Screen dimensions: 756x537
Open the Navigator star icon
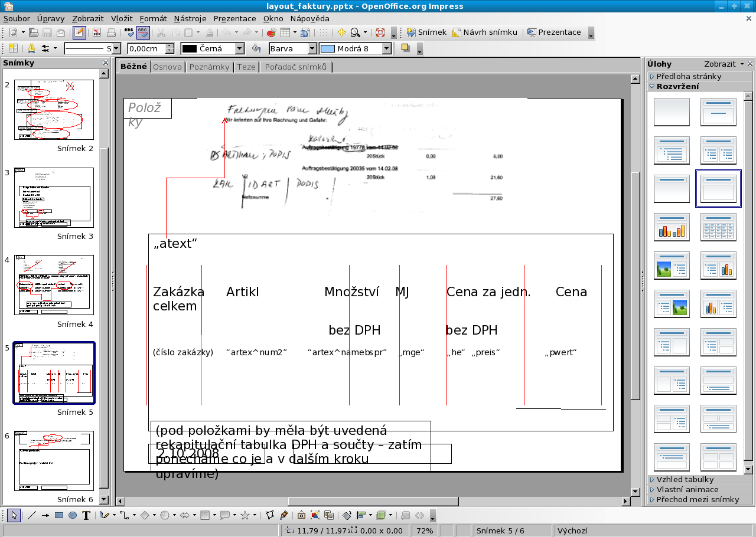click(341, 32)
